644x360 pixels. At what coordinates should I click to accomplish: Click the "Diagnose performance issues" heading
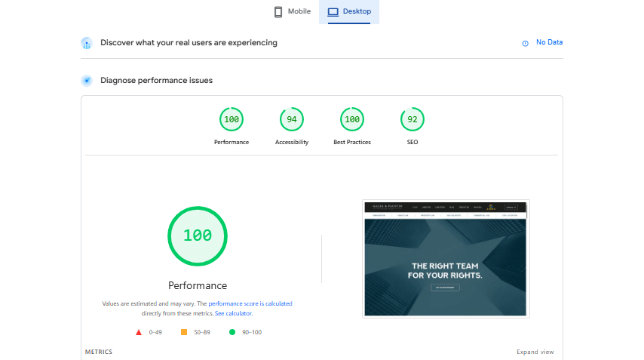pyautogui.click(x=156, y=81)
